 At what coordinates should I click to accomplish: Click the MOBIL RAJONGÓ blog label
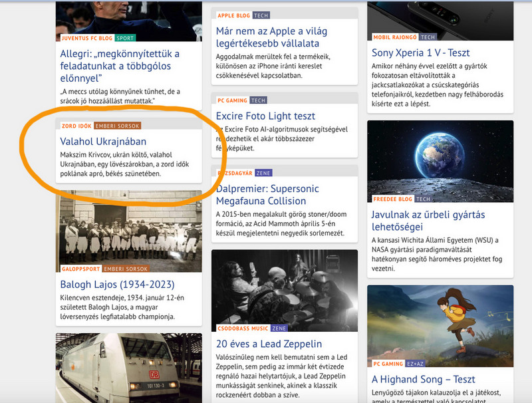(x=395, y=37)
